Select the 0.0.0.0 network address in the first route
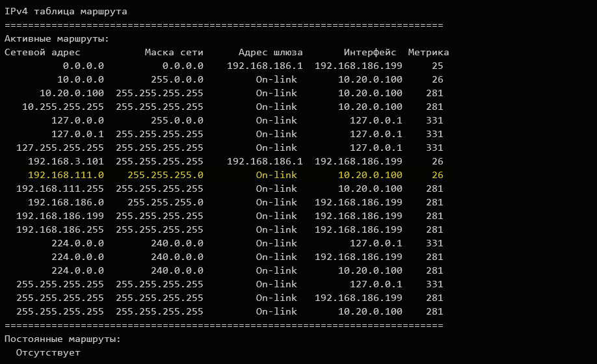Viewport: 597px width, 364px height. (x=83, y=66)
